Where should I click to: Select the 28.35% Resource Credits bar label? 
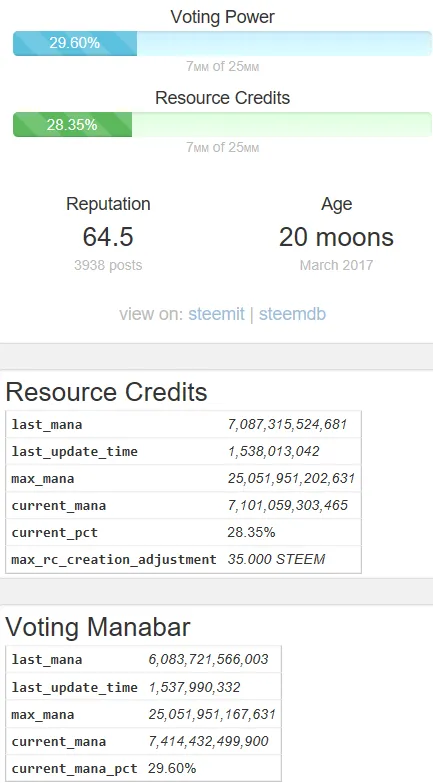click(72, 124)
